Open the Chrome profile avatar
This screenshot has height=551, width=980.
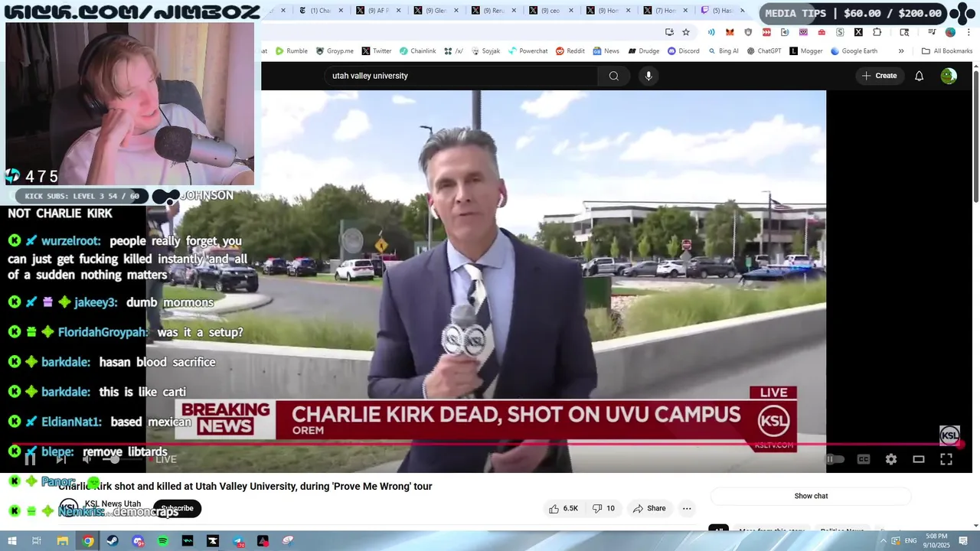[950, 32]
